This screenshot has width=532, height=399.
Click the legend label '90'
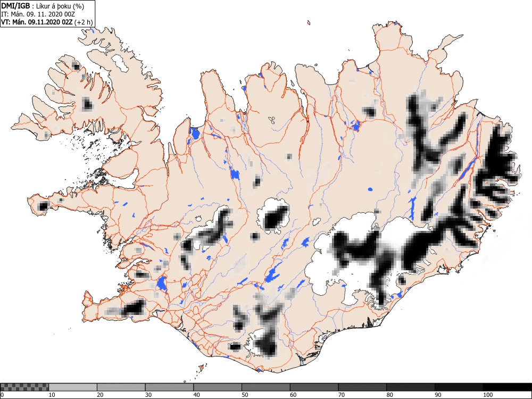[438, 395]
